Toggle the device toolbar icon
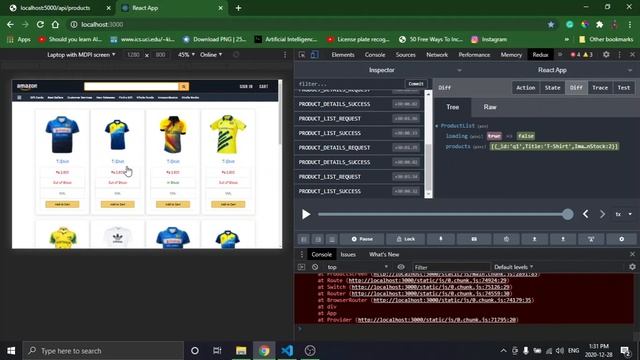Image resolution: width=640 pixels, height=360 pixels. pyautogui.click(x=315, y=55)
